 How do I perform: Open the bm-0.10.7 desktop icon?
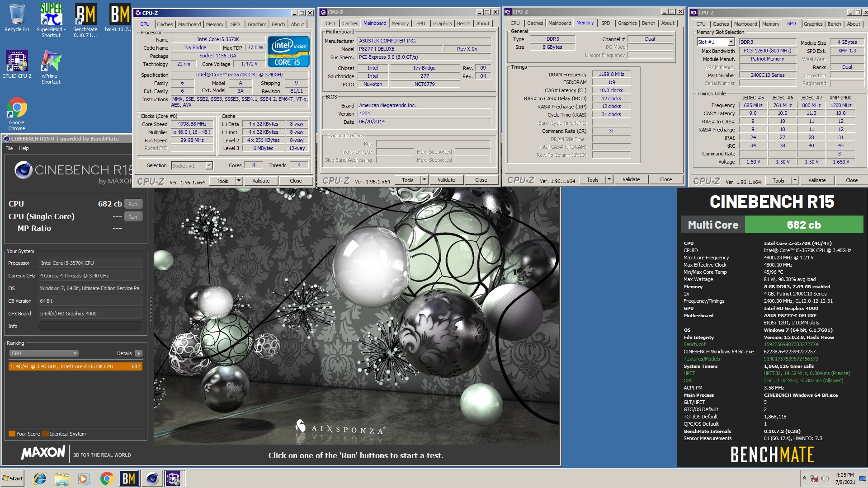pyautogui.click(x=119, y=18)
